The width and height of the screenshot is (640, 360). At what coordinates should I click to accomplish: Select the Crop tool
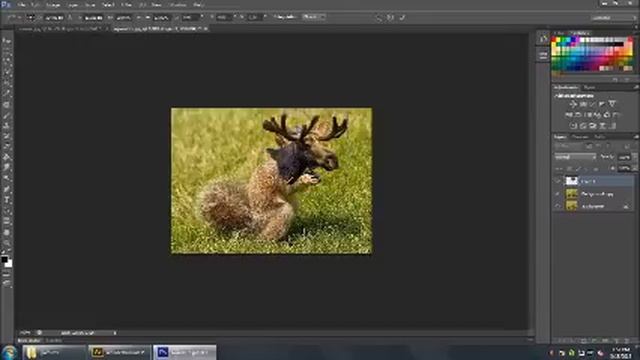click(x=7, y=82)
